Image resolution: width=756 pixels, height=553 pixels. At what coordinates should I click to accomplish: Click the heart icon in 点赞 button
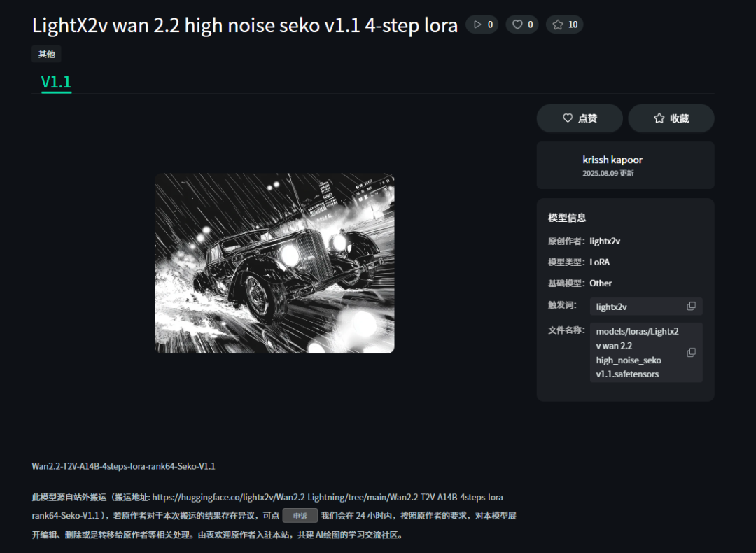568,118
